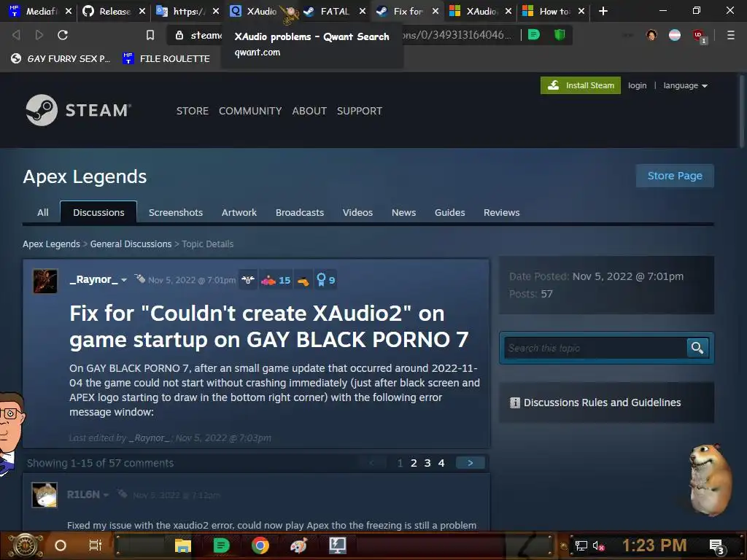Click the next page arrow button
This screenshot has height=560, width=747.
(x=471, y=463)
